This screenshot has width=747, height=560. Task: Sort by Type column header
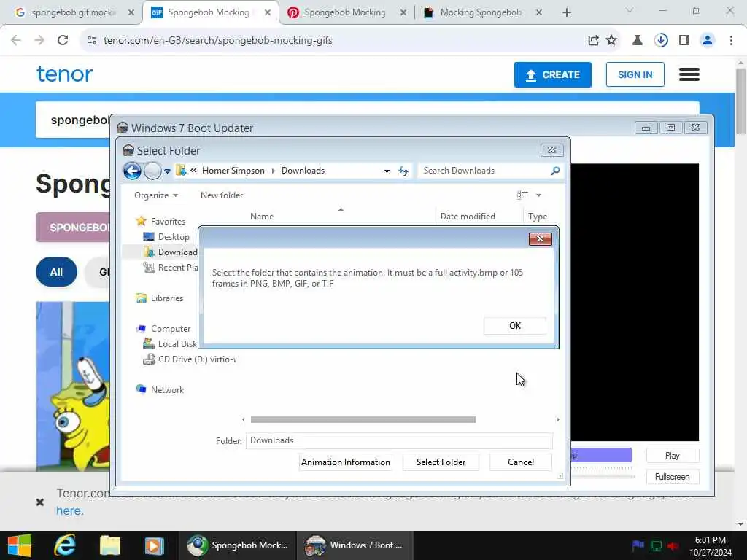(x=538, y=216)
